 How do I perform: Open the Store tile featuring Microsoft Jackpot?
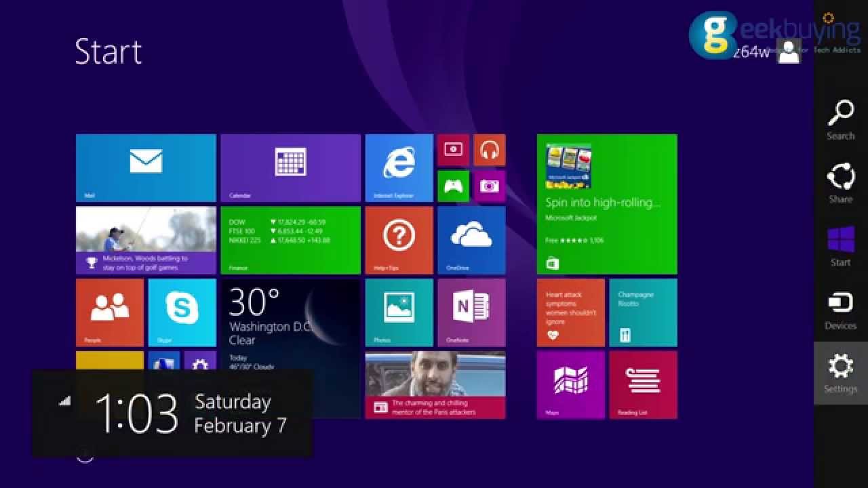point(607,204)
